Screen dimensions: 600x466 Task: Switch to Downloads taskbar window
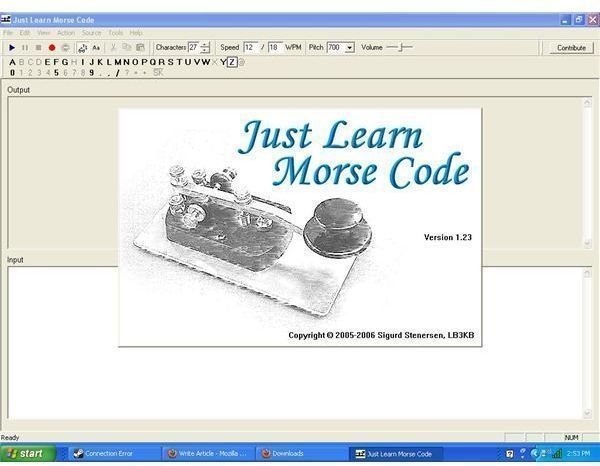[x=302, y=454]
